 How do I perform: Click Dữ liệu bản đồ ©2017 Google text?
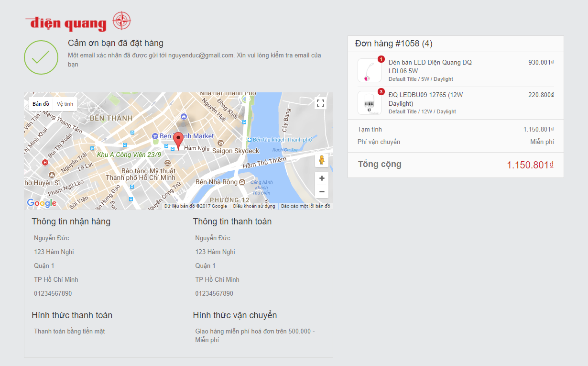point(196,206)
